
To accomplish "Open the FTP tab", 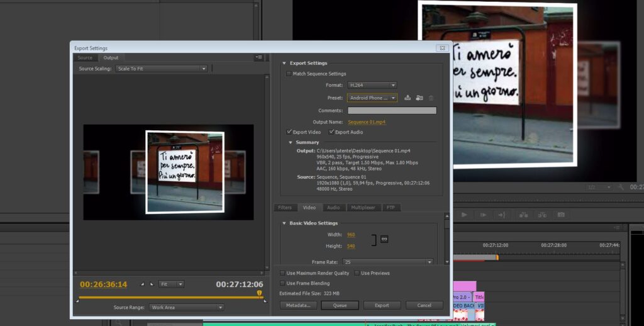I will coord(391,208).
